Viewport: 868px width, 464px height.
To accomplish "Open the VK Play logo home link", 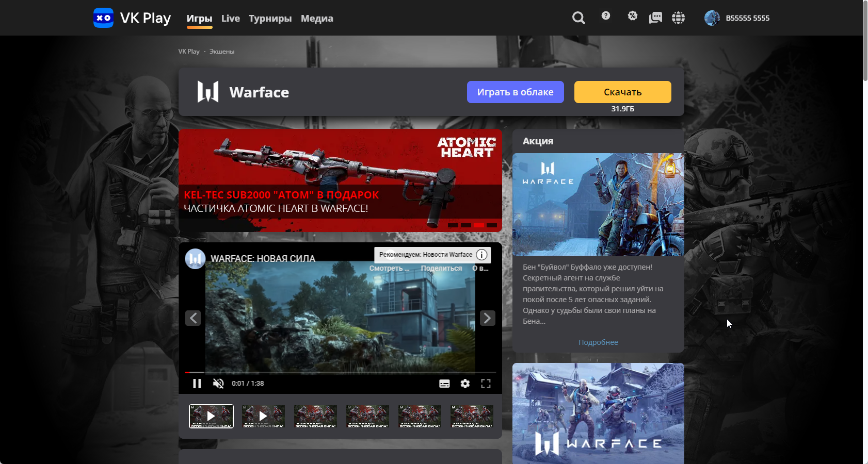I will 132,18.
